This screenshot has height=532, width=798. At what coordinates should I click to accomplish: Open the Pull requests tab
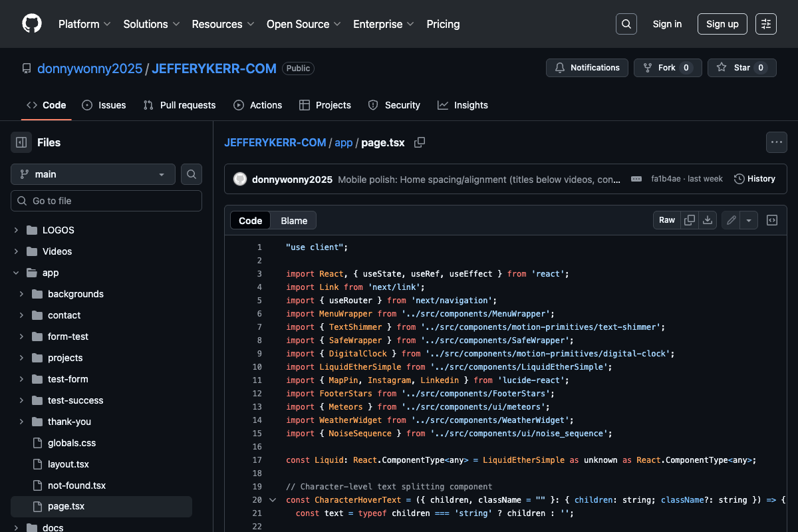(180, 105)
